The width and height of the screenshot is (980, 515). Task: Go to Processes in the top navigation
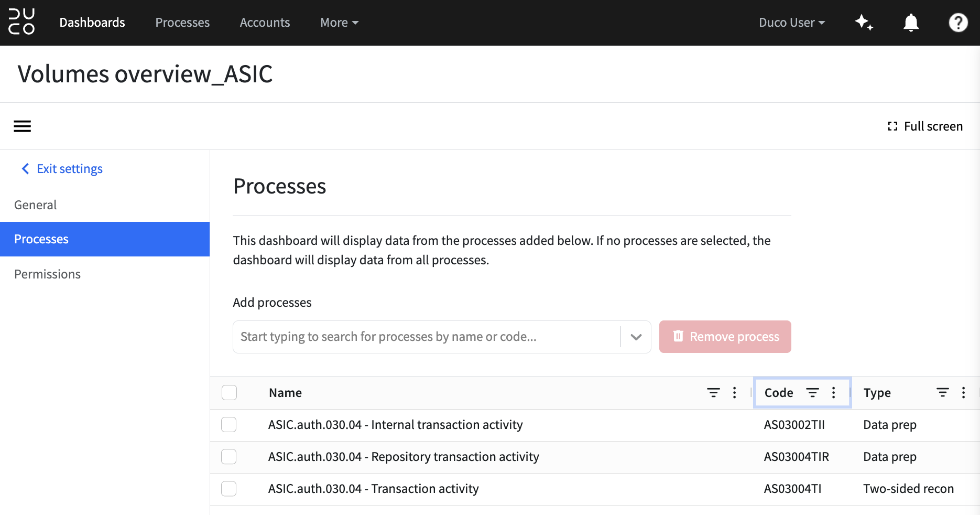coord(182,23)
